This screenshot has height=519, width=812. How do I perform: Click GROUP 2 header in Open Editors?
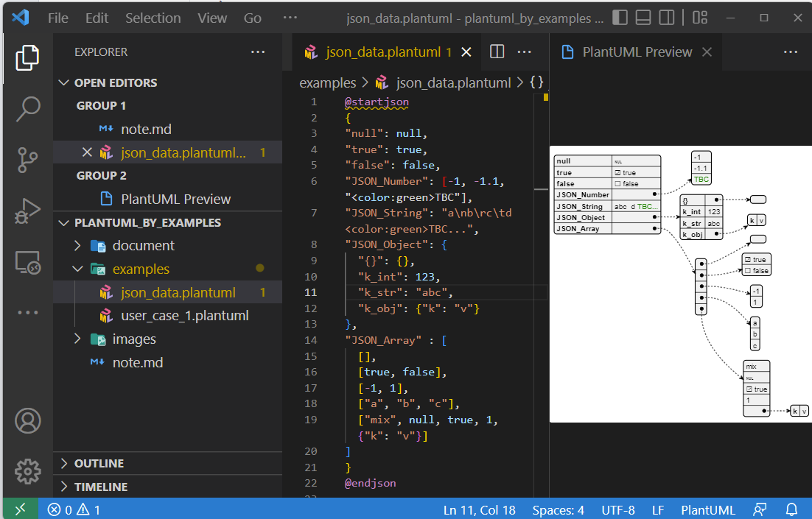click(102, 176)
